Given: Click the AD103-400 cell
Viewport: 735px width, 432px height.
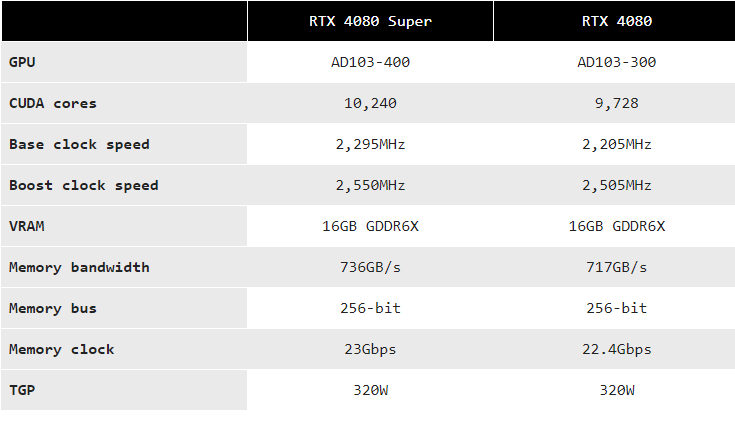Looking at the screenshot, I should (x=370, y=62).
